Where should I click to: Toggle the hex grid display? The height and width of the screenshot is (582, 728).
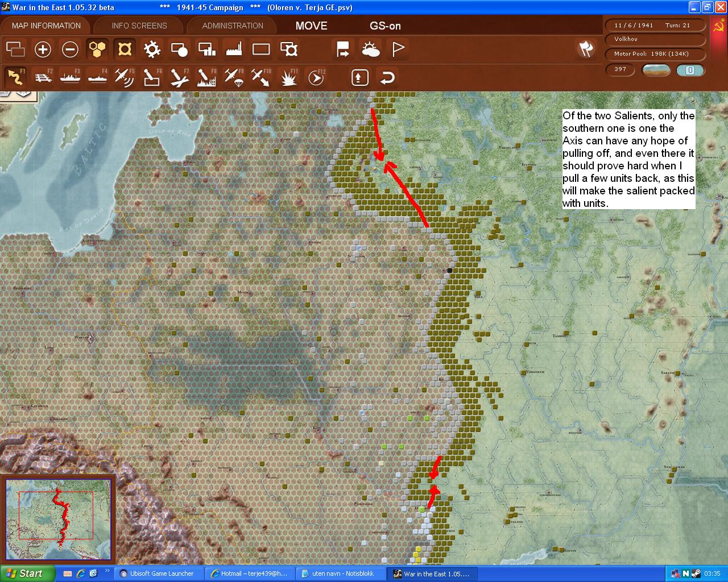click(x=97, y=49)
